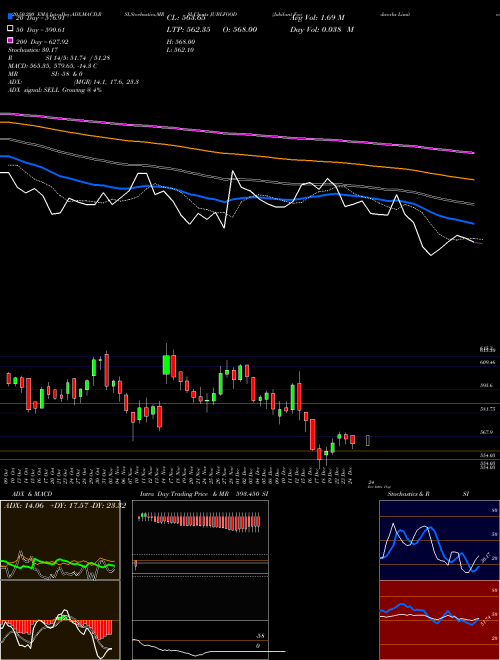Select the 'LTP: 562.35' value
Screen dimensions: 500x660
click(187, 29)
